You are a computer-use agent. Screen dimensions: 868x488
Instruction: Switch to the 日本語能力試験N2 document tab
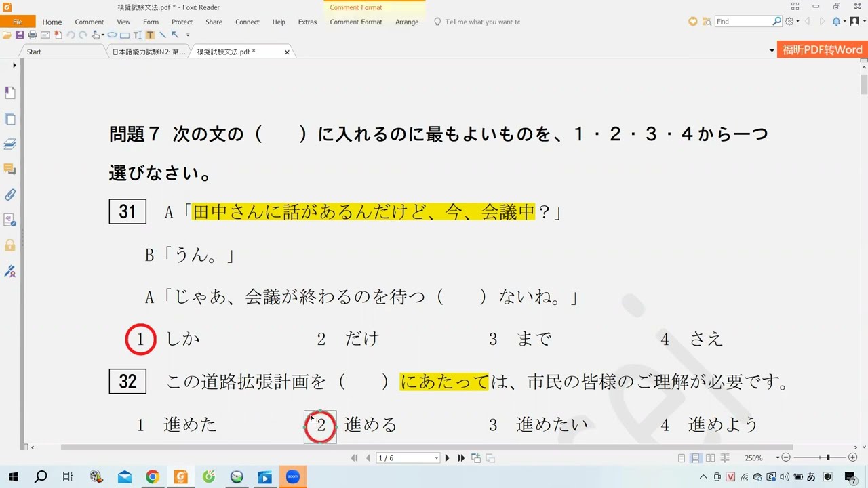(x=149, y=52)
